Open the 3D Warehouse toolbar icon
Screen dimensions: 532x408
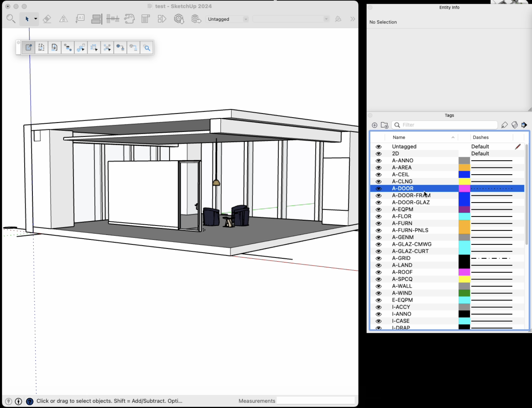pos(179,19)
